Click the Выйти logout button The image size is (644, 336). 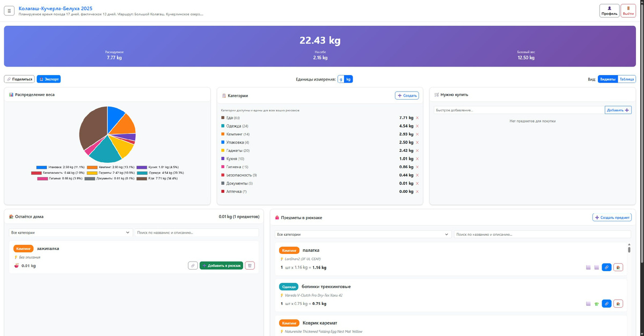[628, 11]
